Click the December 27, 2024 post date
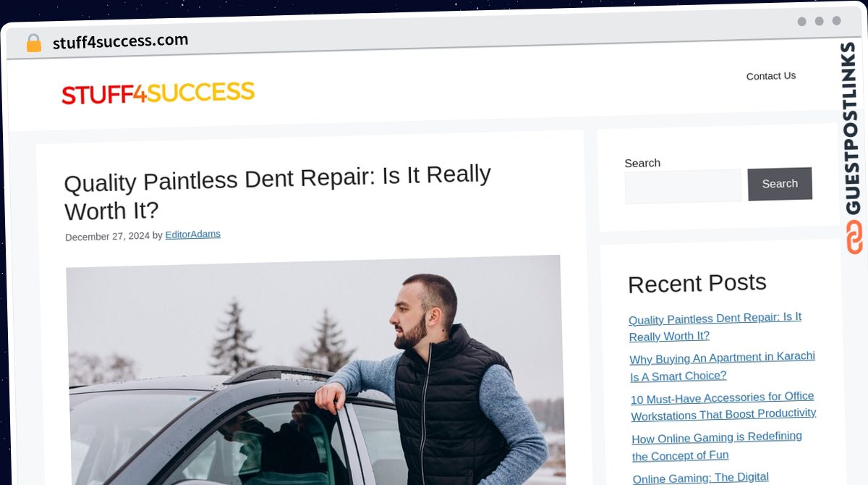This screenshot has width=868, height=485. coord(107,237)
